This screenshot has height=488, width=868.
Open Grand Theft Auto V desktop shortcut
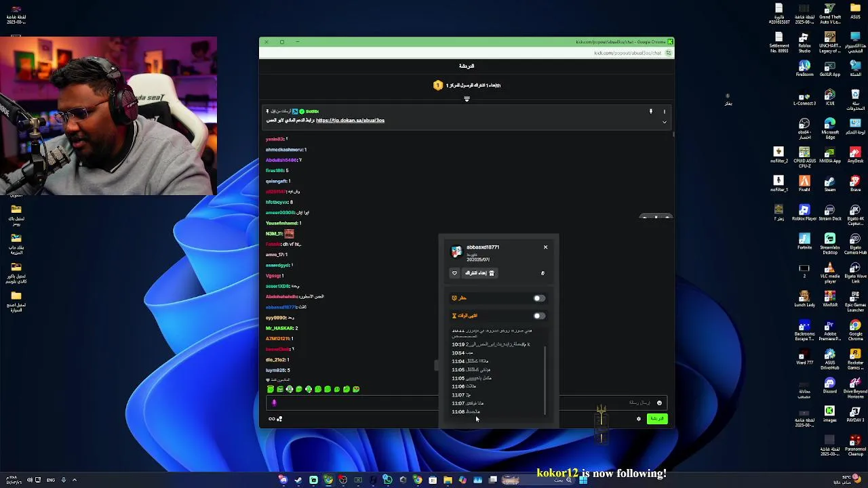830,14
